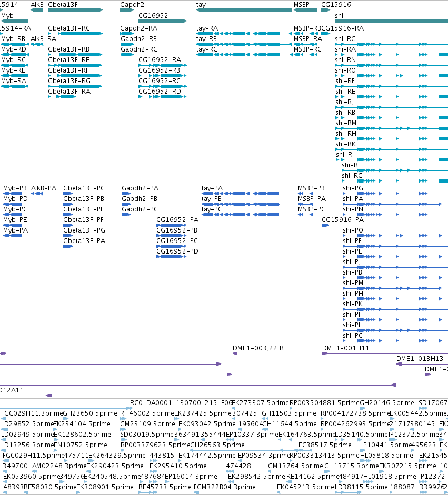Click clone DME1-013H13
448x495 pixels.
(x=422, y=364)
